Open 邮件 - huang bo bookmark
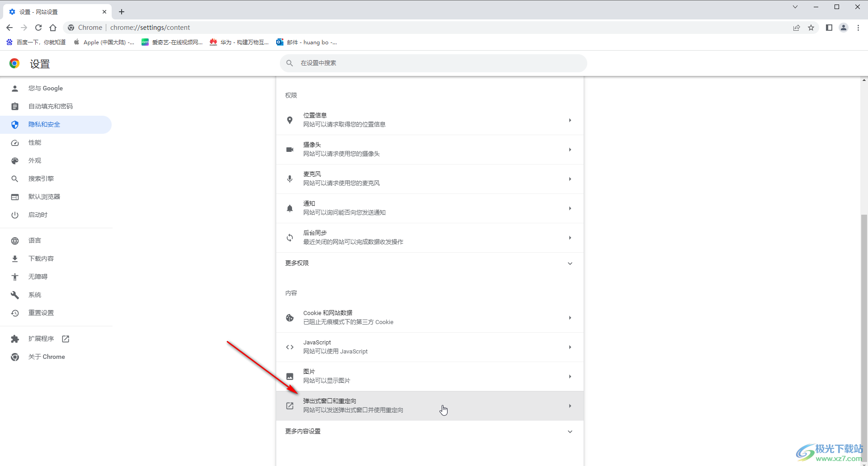This screenshot has width=868, height=466. coord(307,42)
